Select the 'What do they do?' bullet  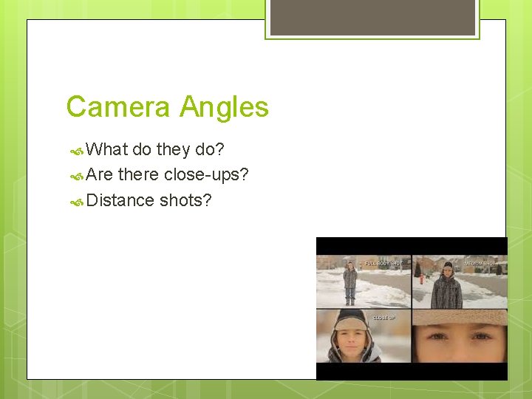pyautogui.click(x=154, y=149)
